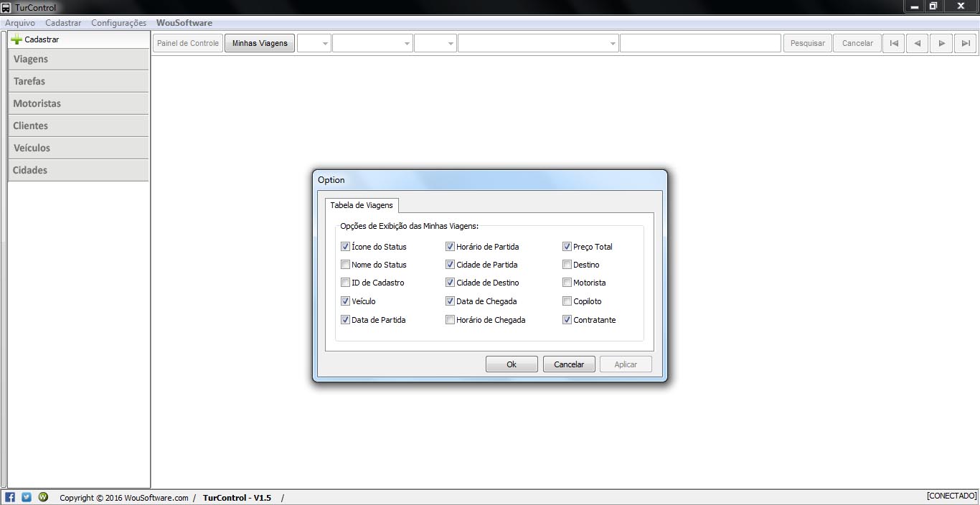Toggle the Data de Chegada checkbox

[x=450, y=301]
